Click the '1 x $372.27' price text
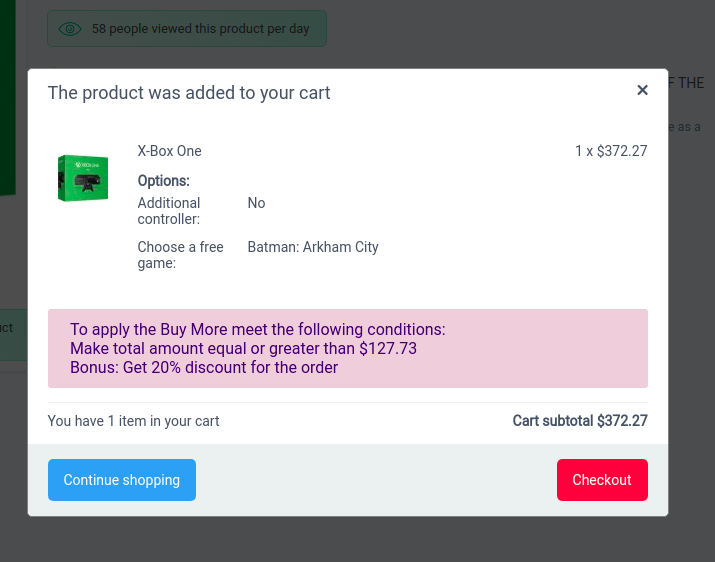Viewport: 715px width, 562px height. pyautogui.click(x=611, y=151)
